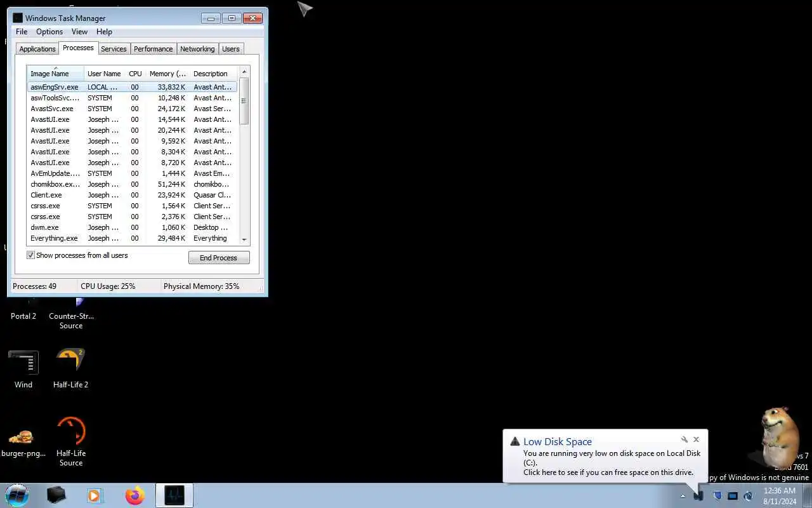Select the AvEmUpdate process row
This screenshot has width=812, height=508.
click(132, 173)
